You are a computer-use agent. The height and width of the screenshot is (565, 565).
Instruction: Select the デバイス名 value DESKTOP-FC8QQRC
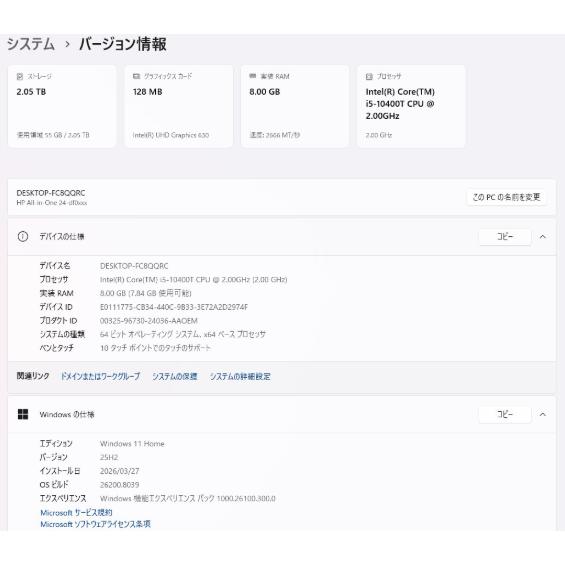point(134,266)
